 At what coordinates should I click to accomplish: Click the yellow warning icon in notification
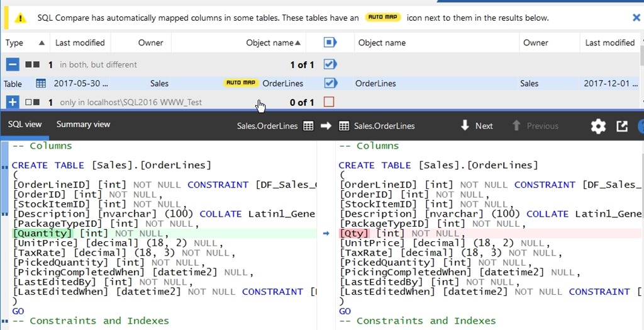coord(21,18)
